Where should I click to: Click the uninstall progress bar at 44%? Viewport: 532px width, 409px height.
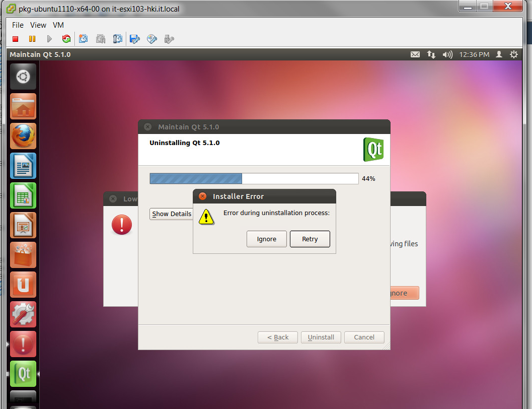point(254,179)
